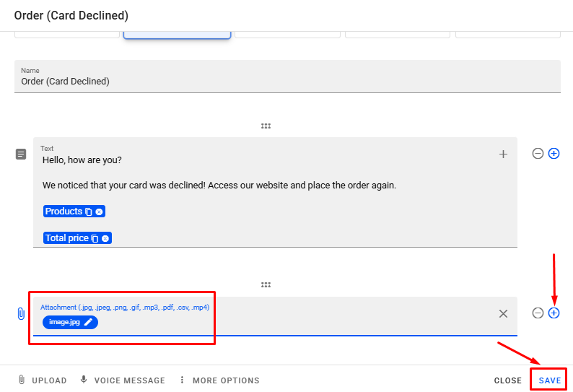Save the Order (Card Declined) template

pos(549,380)
